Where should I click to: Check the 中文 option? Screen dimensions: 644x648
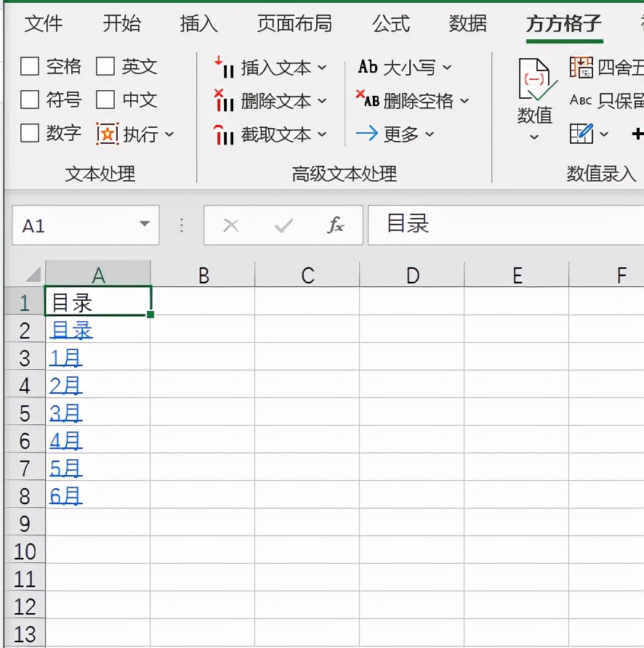pyautogui.click(x=107, y=100)
